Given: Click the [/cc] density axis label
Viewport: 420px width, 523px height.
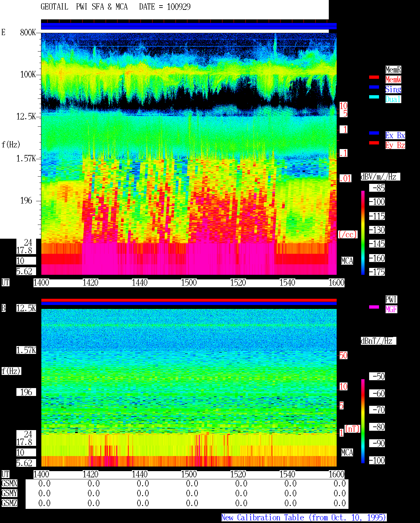Looking at the screenshot, I should tap(347, 235).
